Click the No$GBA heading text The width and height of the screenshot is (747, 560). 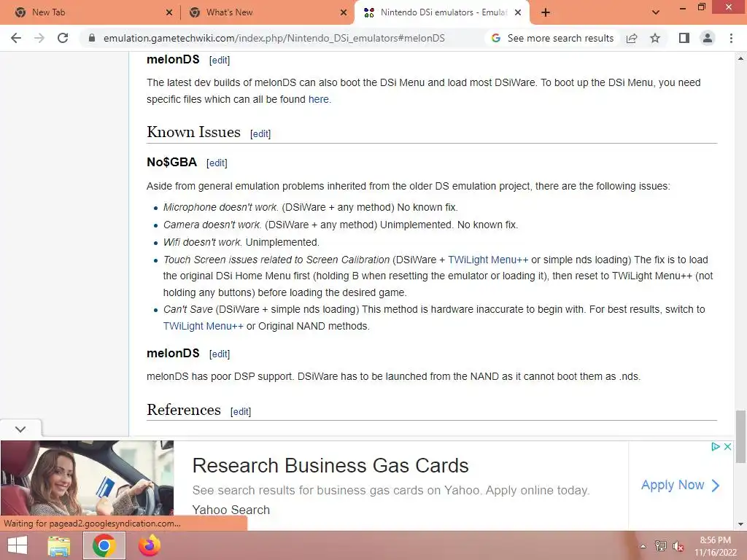click(171, 162)
